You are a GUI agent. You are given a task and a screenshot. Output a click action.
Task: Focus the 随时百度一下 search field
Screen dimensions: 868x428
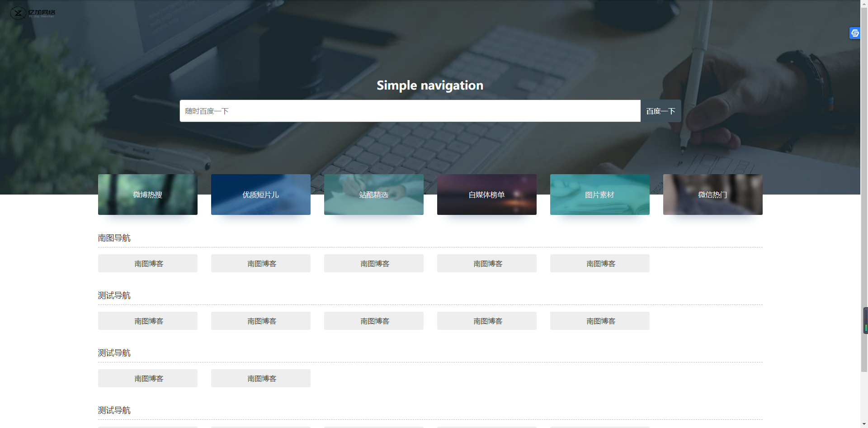tap(410, 111)
